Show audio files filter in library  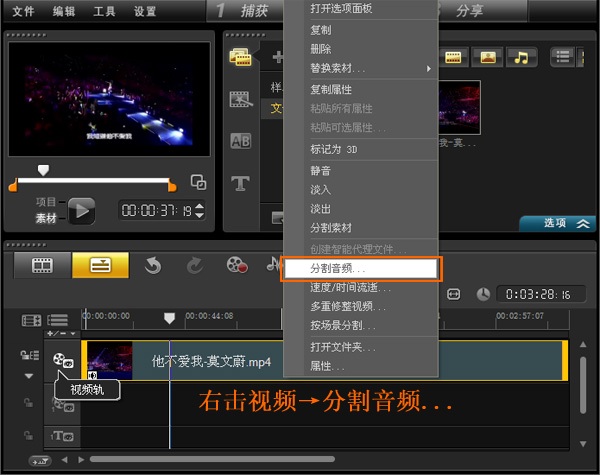521,57
